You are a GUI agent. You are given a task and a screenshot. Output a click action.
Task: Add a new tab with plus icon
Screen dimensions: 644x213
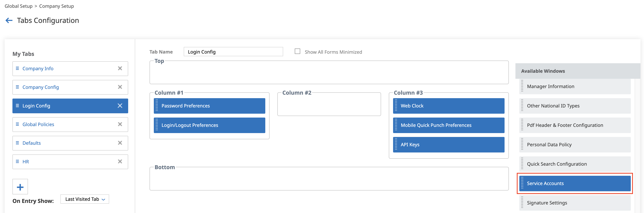coord(20,187)
